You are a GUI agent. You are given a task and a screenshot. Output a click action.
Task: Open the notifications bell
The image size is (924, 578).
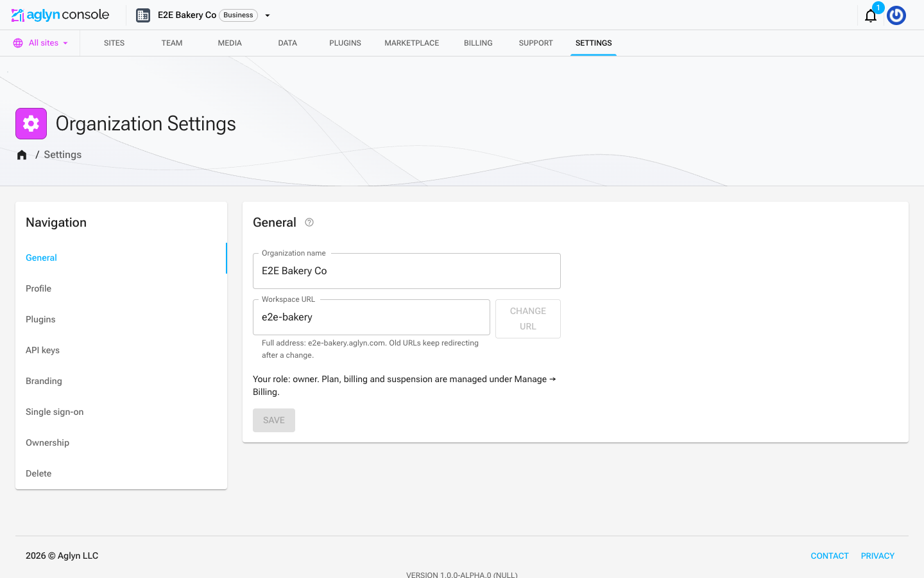click(871, 15)
